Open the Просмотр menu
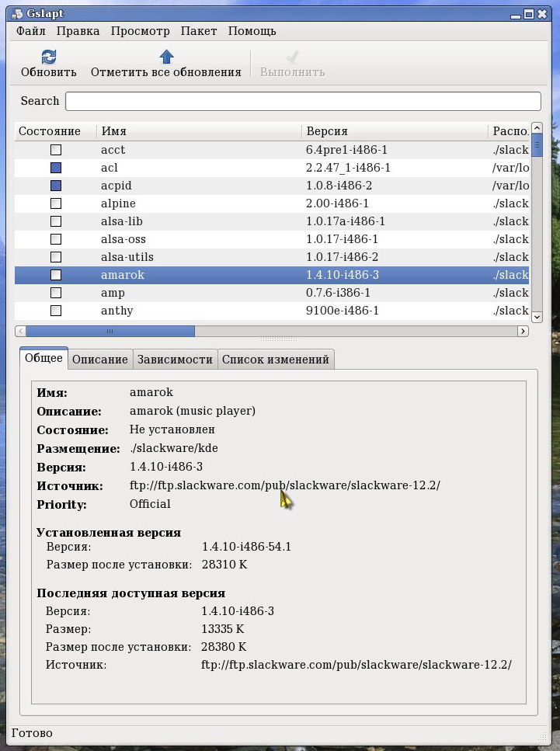 [x=141, y=31]
